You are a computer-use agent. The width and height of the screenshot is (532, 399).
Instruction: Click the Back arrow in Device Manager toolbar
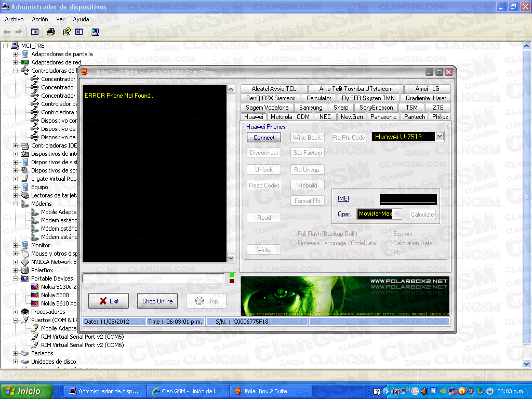coord(7,32)
